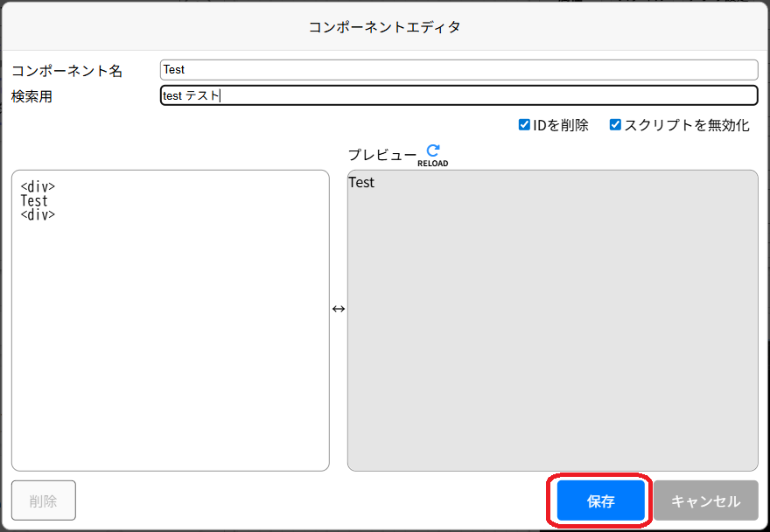Click the RELOAD text below the refresh icon
The height and width of the screenshot is (532, 770).
pyautogui.click(x=431, y=162)
